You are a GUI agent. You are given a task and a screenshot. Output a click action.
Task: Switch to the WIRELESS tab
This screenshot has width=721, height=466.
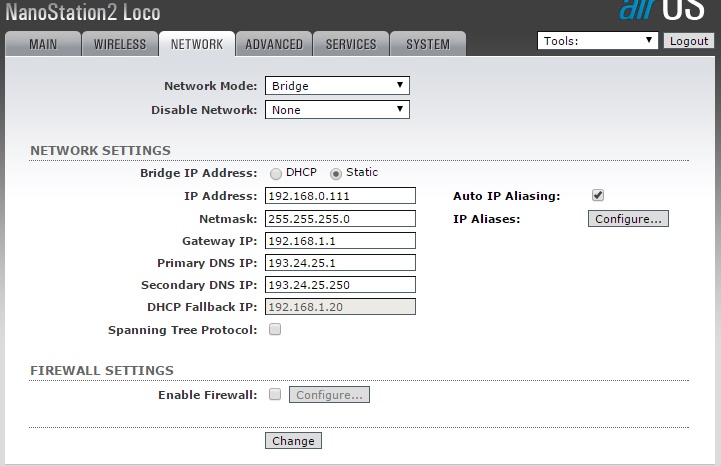[120, 44]
